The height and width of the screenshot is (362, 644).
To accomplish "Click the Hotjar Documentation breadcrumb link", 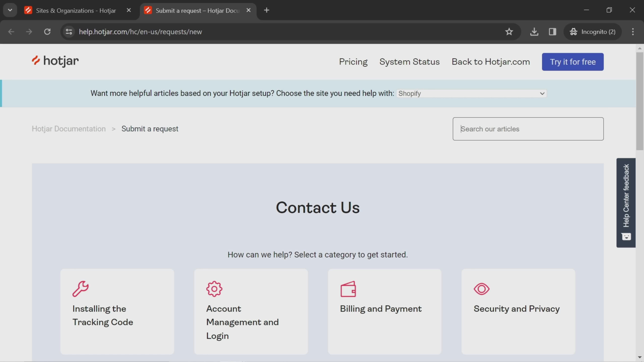I will point(69,129).
